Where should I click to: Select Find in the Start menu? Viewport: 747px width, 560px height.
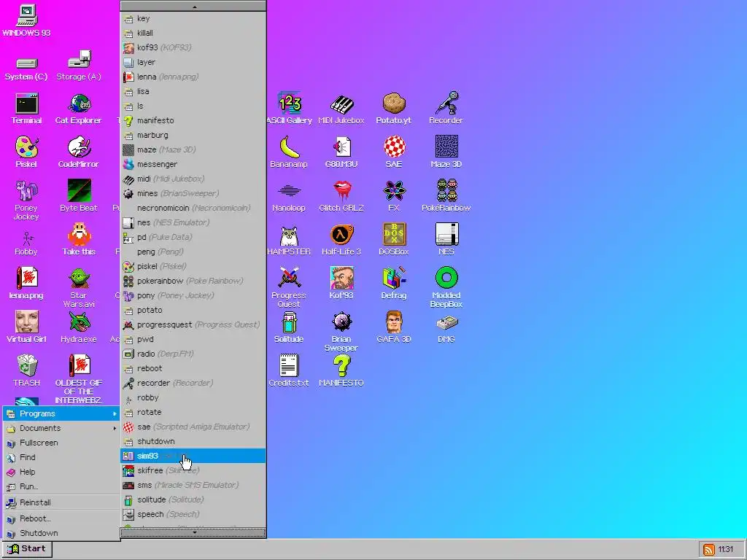click(x=61, y=457)
